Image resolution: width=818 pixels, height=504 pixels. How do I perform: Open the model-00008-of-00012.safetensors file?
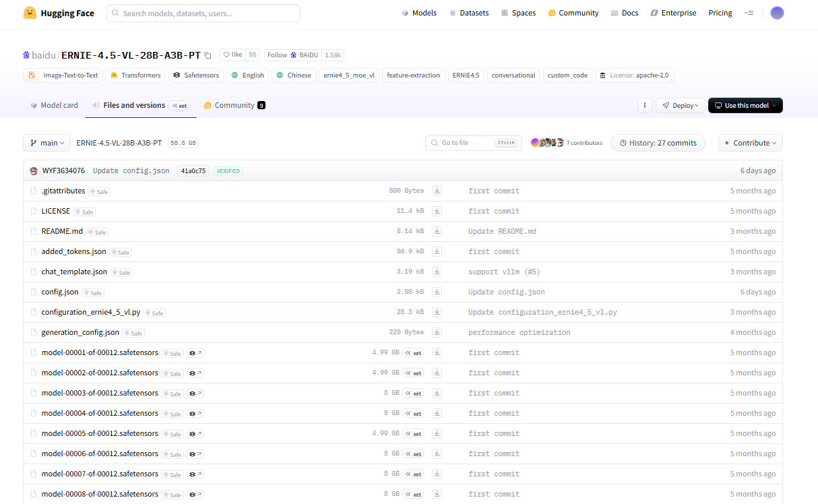pyautogui.click(x=100, y=494)
